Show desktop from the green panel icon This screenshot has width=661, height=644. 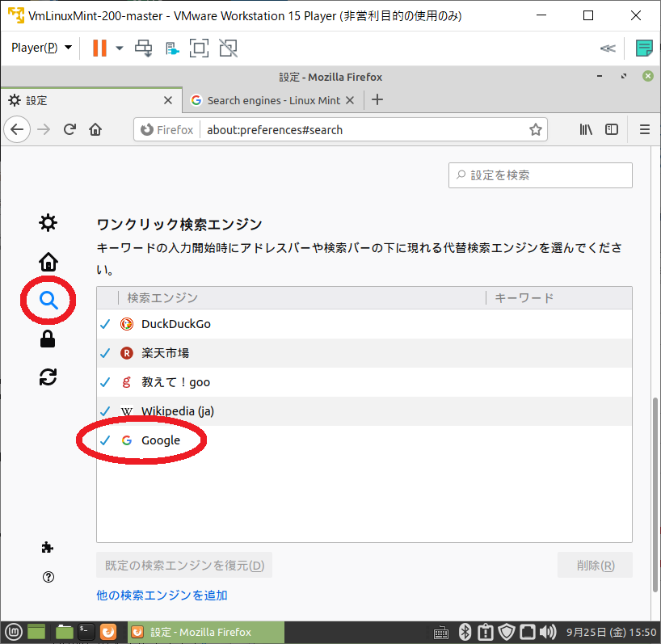pyautogui.click(x=36, y=632)
